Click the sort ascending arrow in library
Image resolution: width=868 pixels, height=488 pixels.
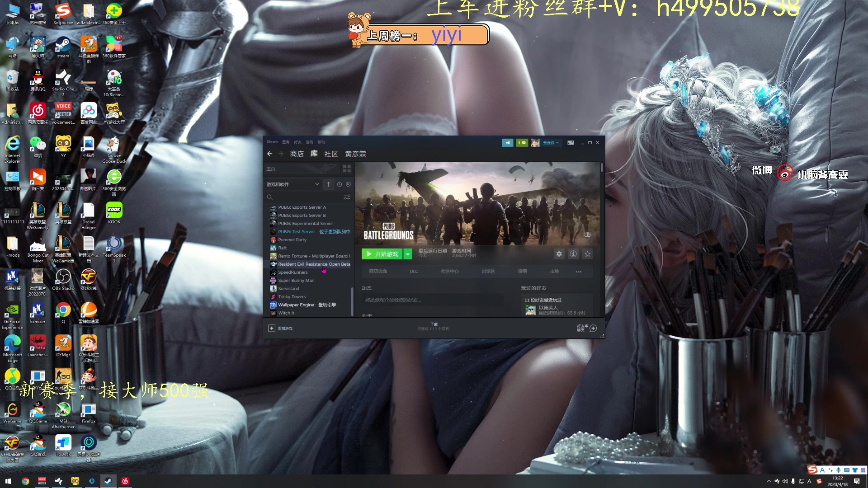[x=329, y=184]
